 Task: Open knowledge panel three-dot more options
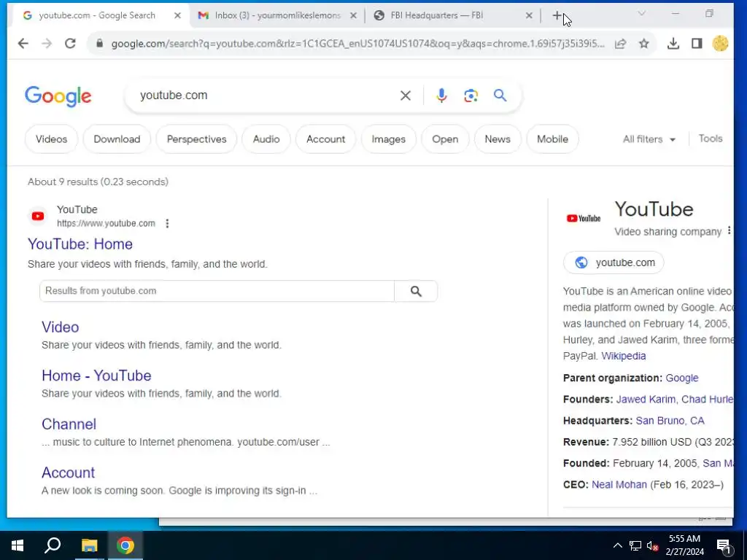click(x=729, y=231)
